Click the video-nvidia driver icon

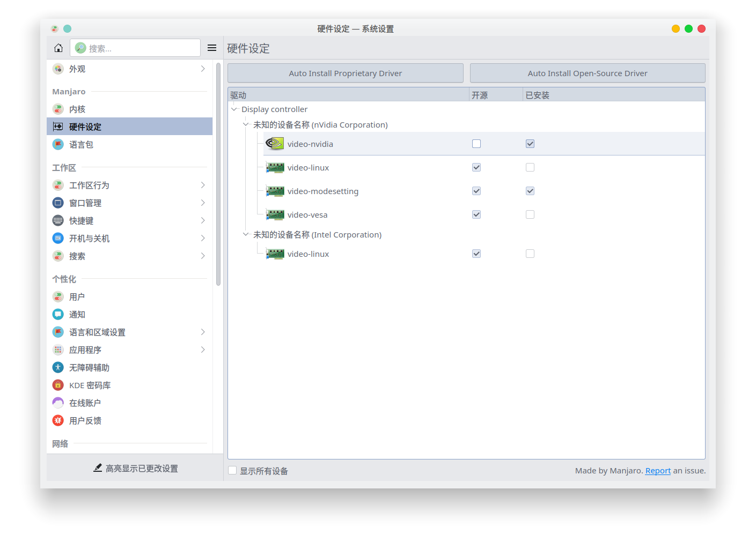click(x=275, y=144)
